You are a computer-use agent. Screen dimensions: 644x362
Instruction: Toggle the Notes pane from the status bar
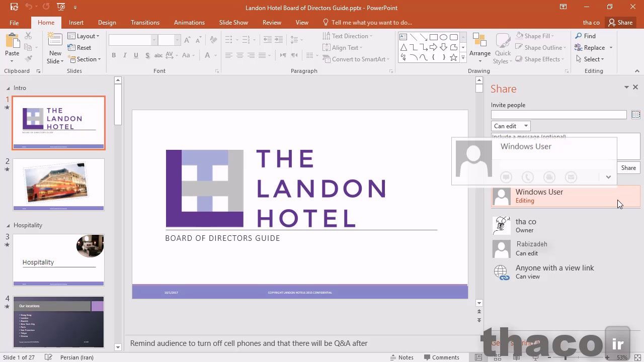tap(401, 357)
